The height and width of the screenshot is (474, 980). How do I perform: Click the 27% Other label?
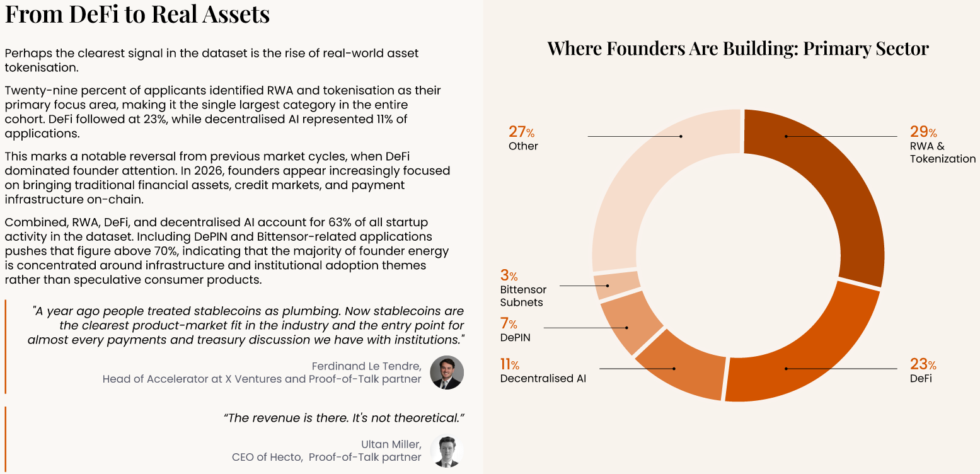(523, 138)
